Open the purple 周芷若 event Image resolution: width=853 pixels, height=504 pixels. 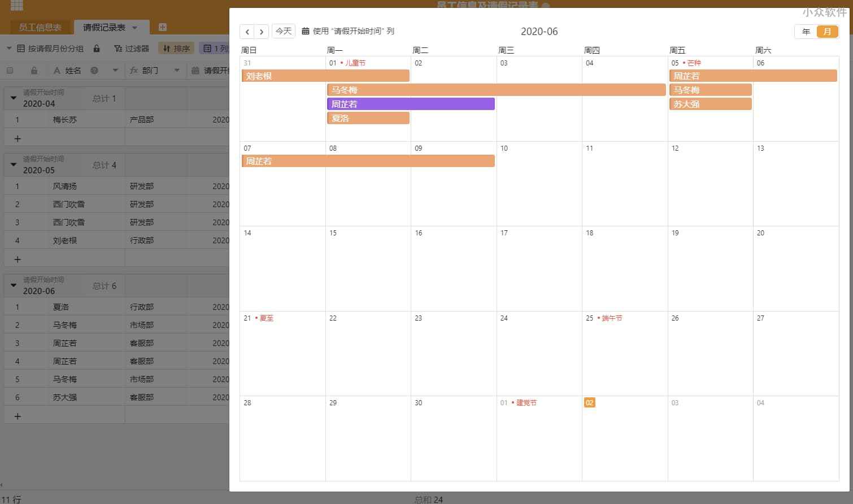[x=411, y=104]
